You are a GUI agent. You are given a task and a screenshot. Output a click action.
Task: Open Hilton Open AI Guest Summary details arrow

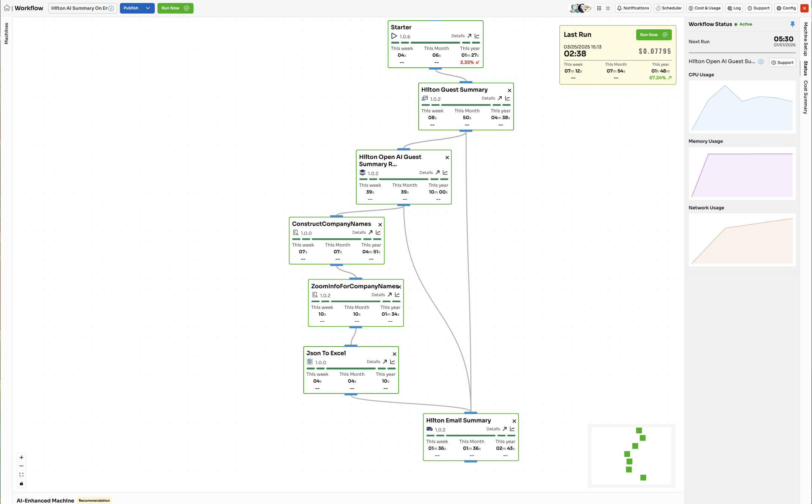tap(437, 173)
